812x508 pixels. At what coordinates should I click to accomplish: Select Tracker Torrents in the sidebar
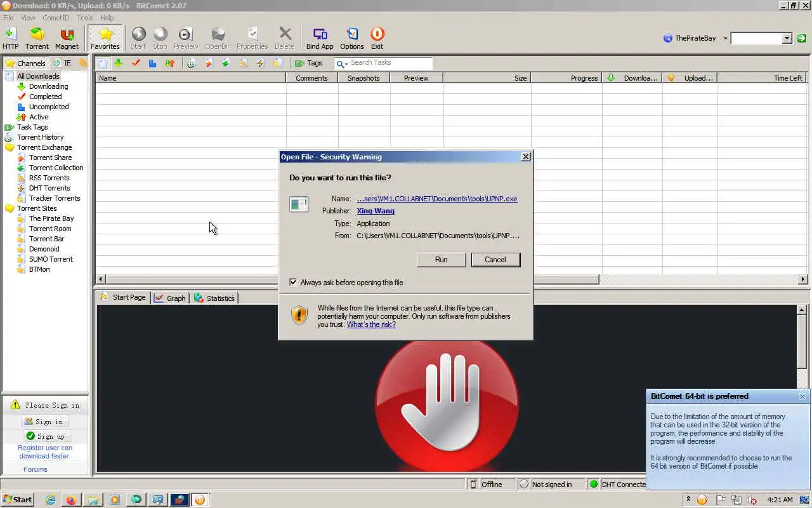[x=55, y=198]
